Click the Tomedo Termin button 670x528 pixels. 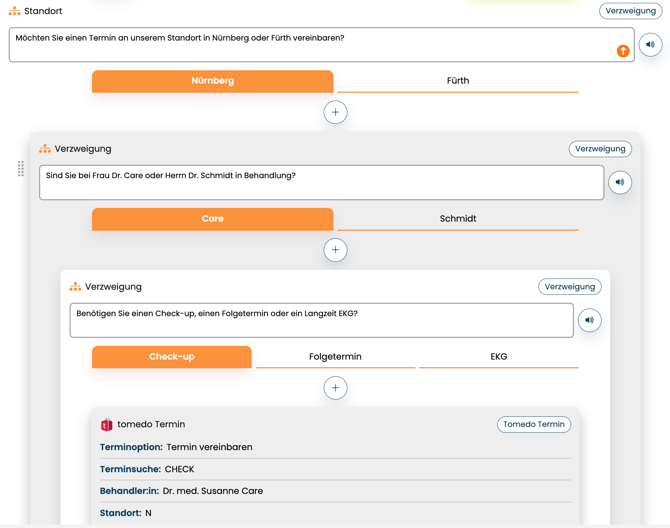click(534, 425)
